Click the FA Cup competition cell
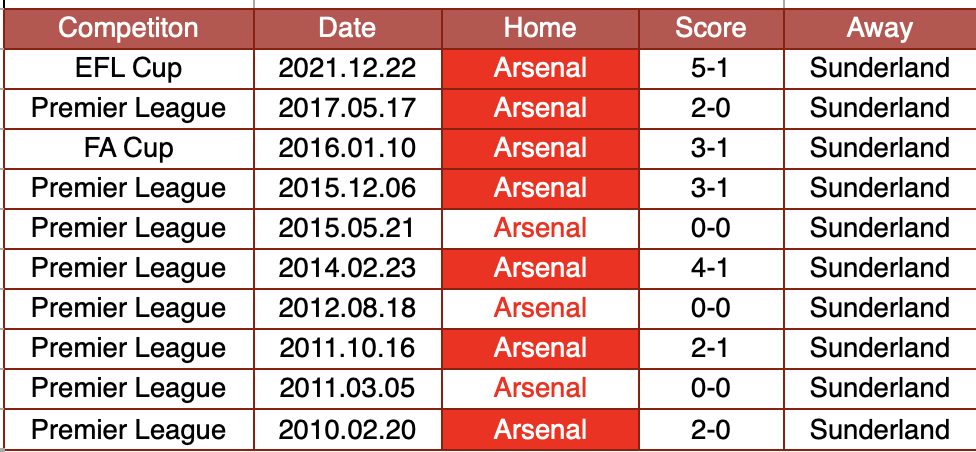The image size is (976, 452). point(128,148)
